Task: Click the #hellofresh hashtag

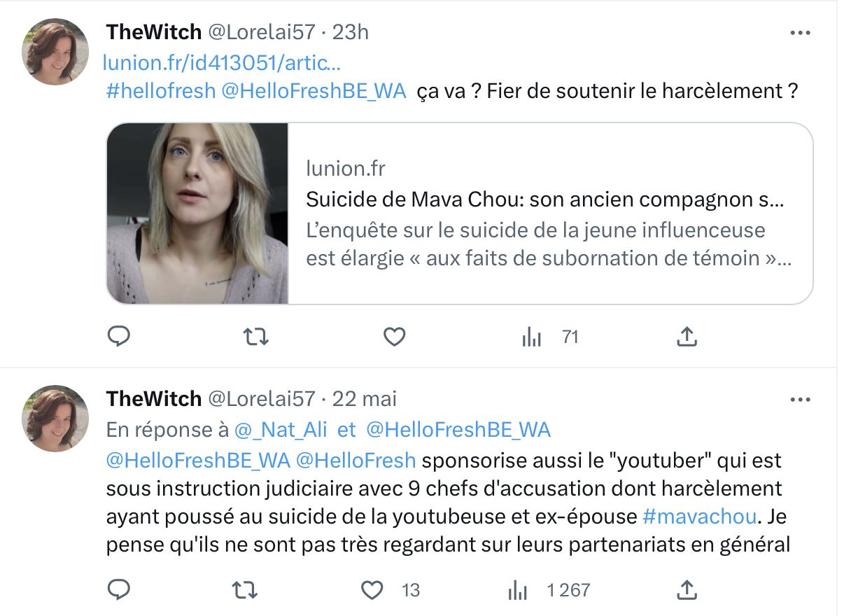Action: [x=161, y=91]
